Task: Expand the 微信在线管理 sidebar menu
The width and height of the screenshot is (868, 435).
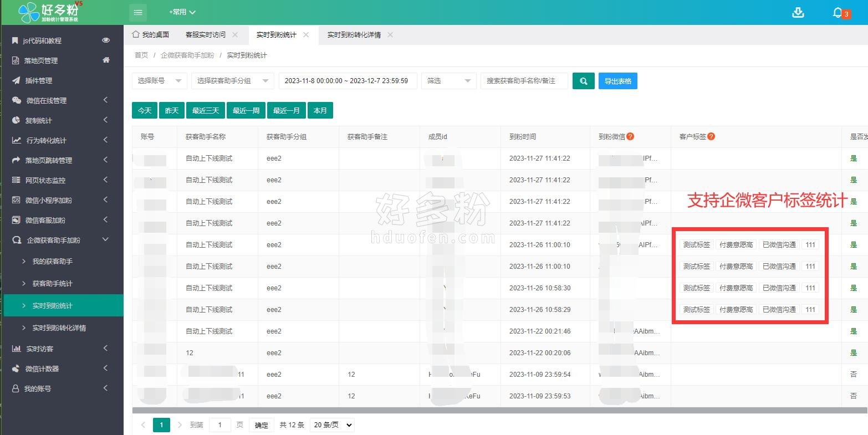Action: 105,100
